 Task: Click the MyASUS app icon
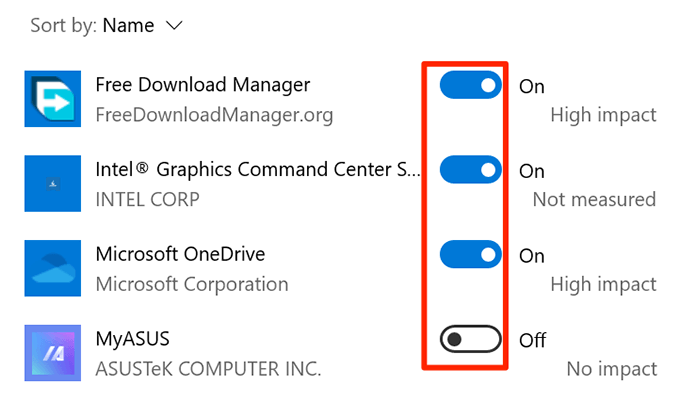(x=51, y=355)
